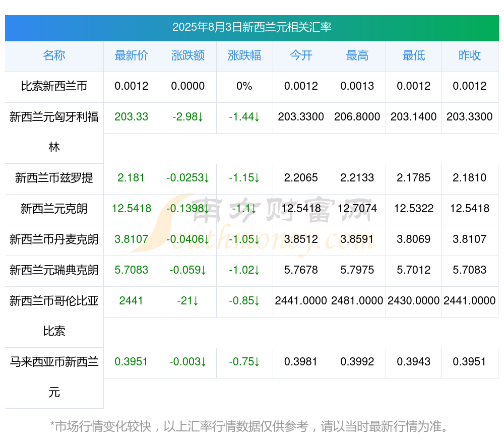Click change percentage -0.85↓

click(x=244, y=300)
